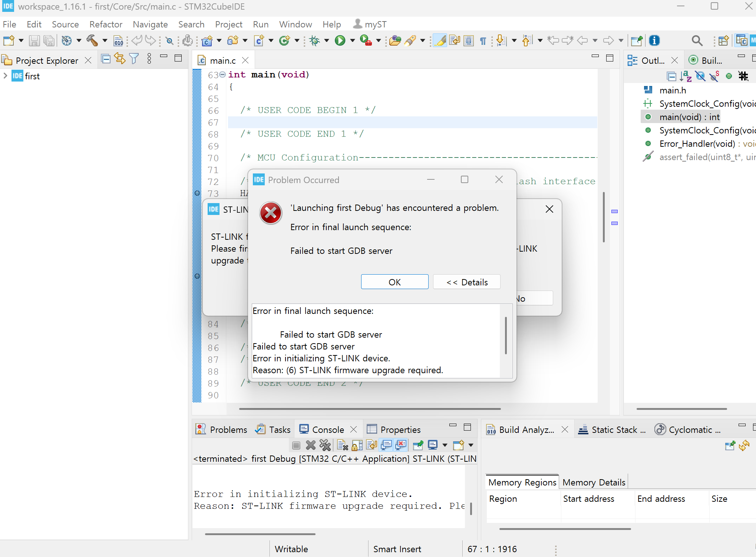Image resolution: width=756 pixels, height=557 pixels.
Task: Click the editor vertical scrollbar thumb
Action: (604, 217)
